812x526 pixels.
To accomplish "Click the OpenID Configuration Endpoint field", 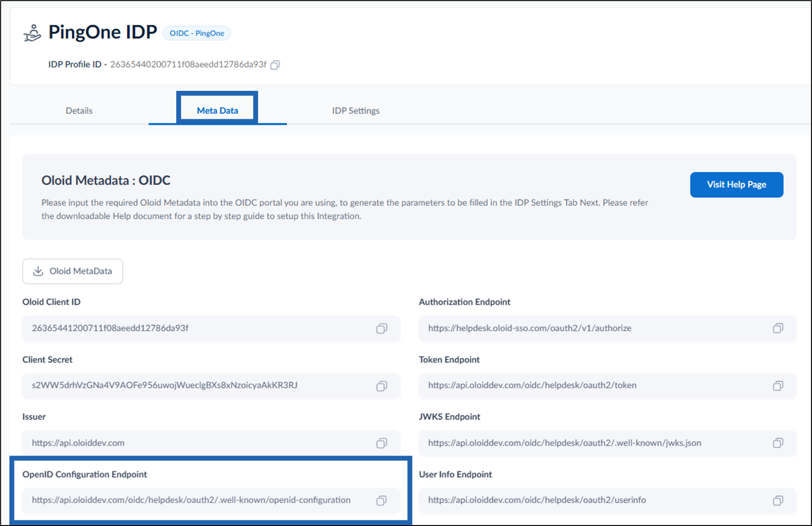I will pyautogui.click(x=211, y=500).
